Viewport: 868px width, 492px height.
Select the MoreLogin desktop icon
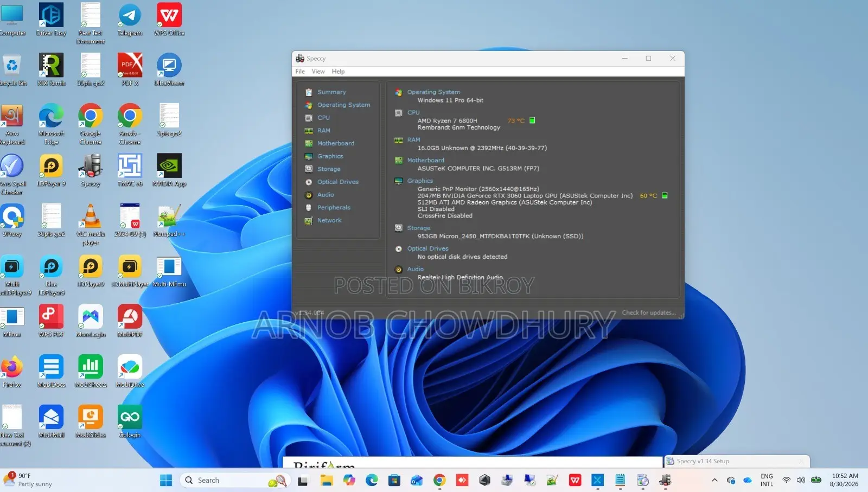pyautogui.click(x=91, y=322)
